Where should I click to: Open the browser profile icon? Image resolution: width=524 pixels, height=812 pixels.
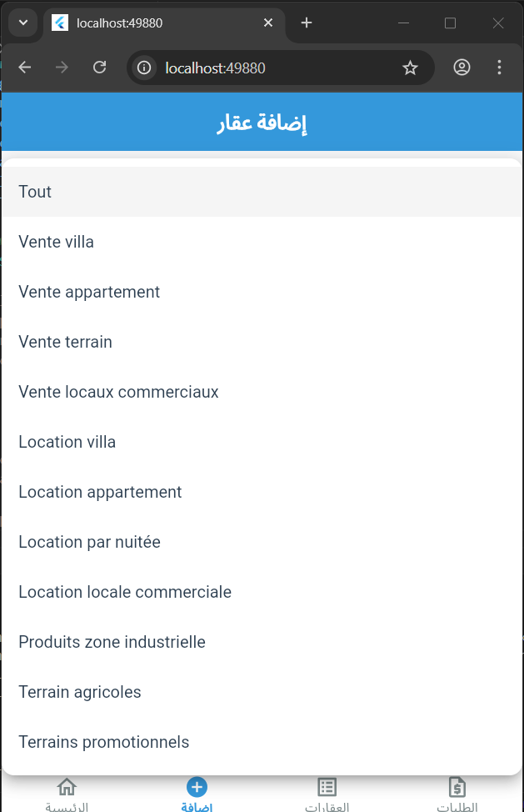pyautogui.click(x=462, y=68)
